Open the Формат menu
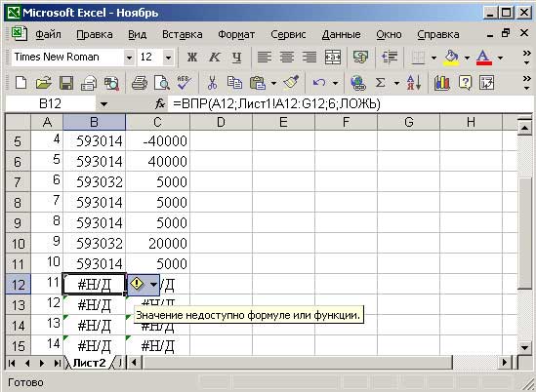 (236, 34)
